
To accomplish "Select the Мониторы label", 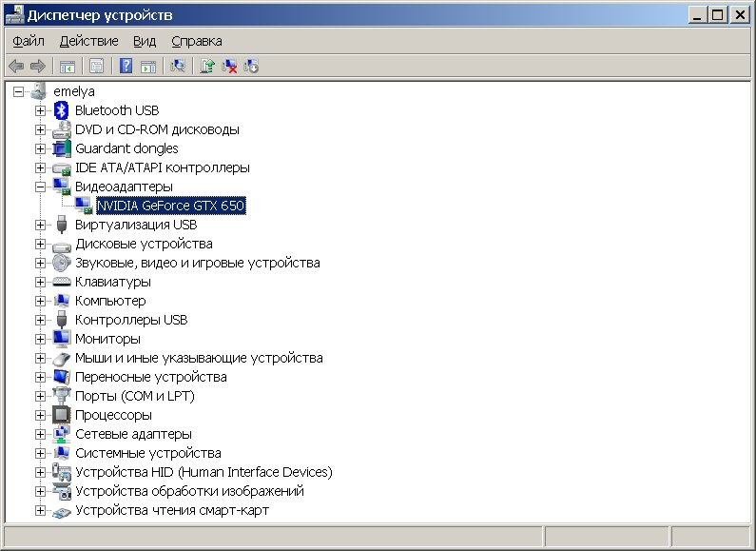I will [x=107, y=339].
